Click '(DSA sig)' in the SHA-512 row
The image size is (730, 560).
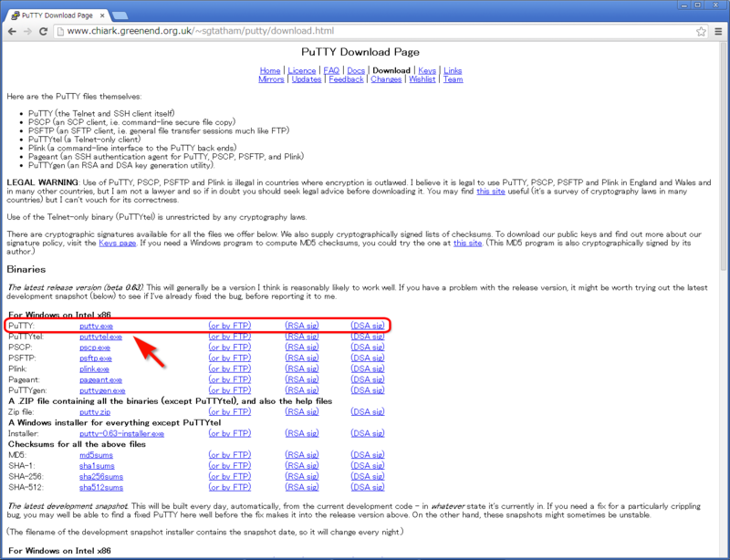coord(368,487)
